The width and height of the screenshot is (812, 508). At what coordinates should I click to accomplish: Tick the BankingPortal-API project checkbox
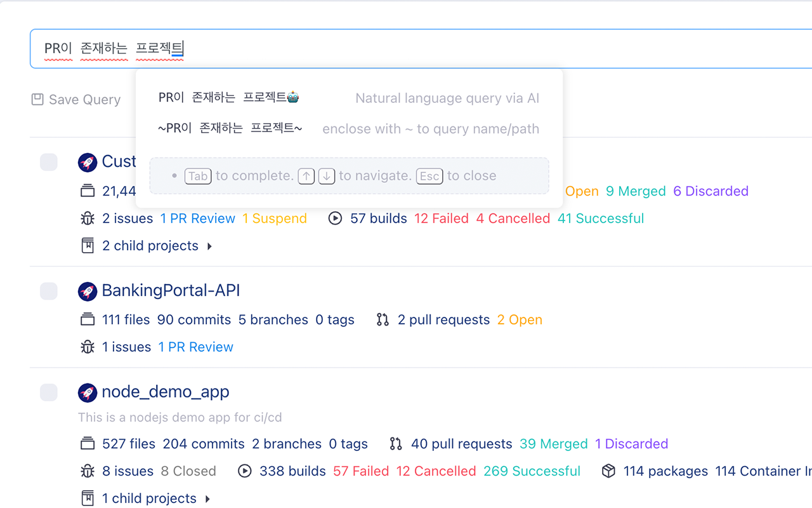coord(49,291)
